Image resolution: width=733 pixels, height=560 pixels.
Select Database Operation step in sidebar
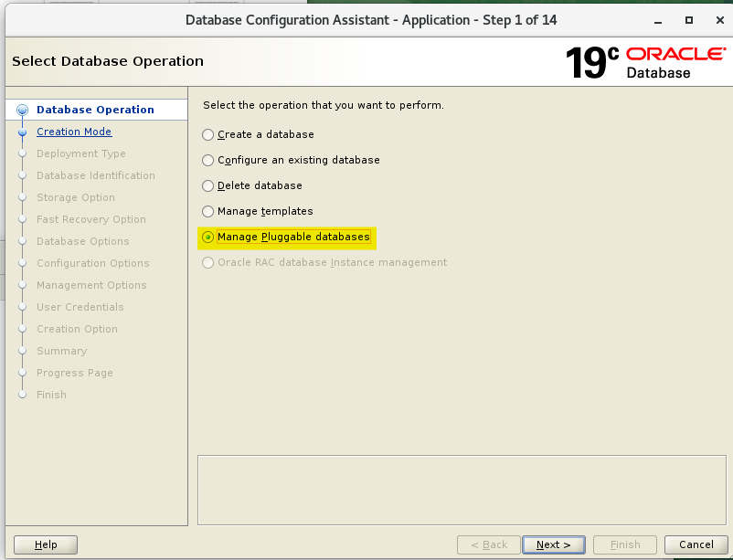[95, 110]
